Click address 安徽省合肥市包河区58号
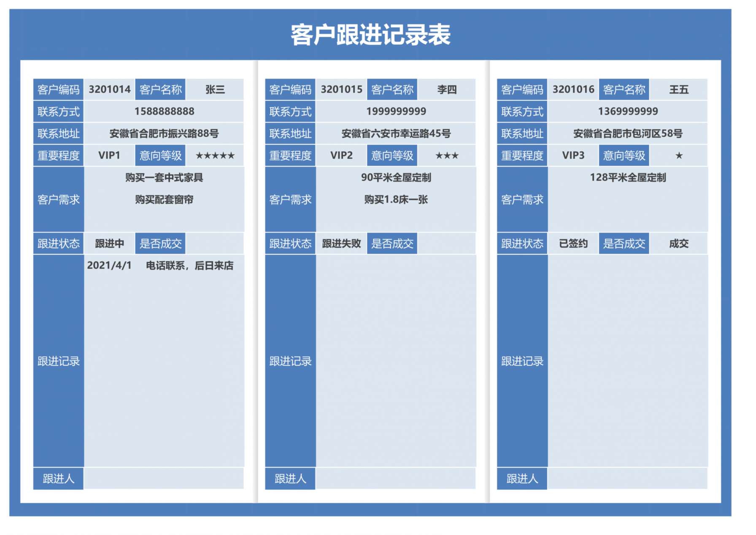This screenshot has width=756, height=535. (628, 133)
